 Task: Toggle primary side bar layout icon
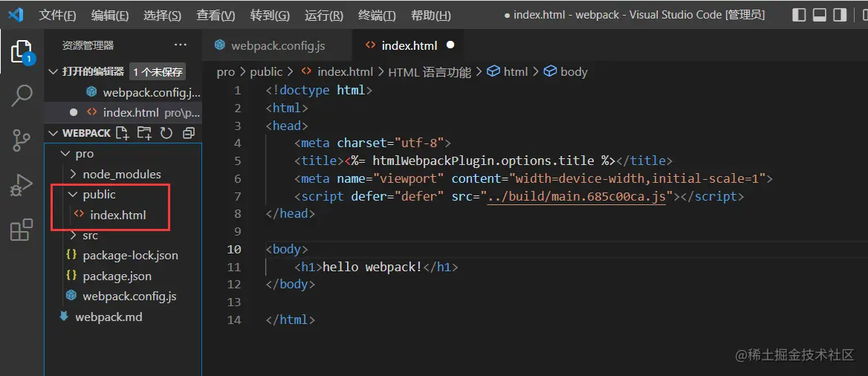(799, 15)
